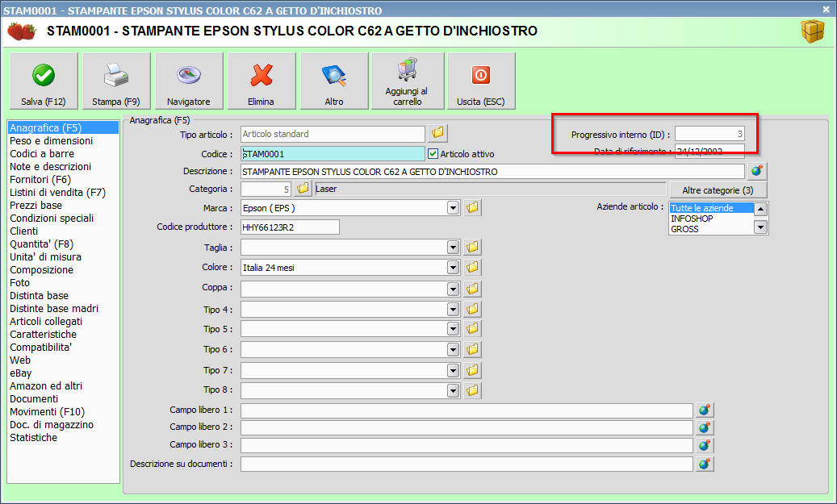Focus the main Descrizione text field
This screenshot has width=837, height=504.
(x=492, y=172)
